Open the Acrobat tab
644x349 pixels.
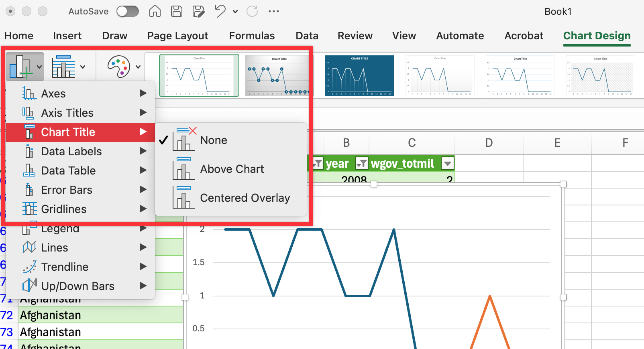point(524,36)
